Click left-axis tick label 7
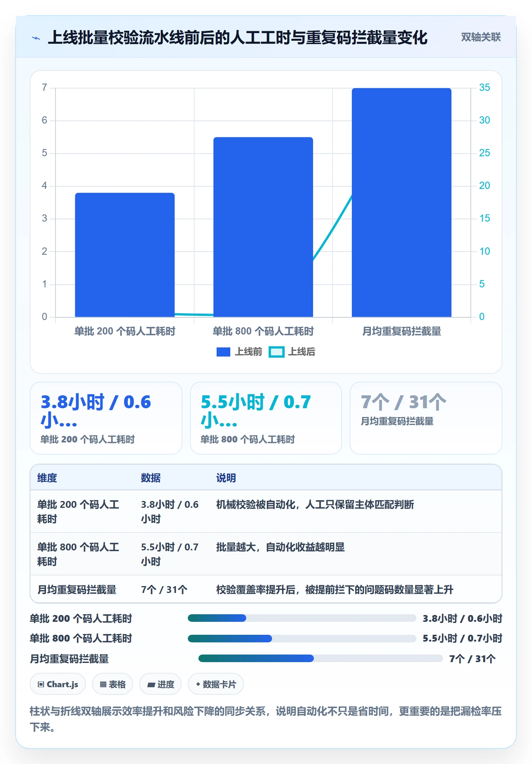Screen dimensions: 532x764 [44, 87]
